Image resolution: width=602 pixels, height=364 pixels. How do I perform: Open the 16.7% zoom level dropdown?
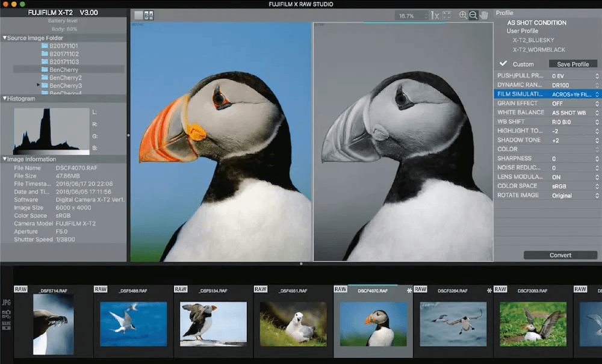tap(412, 16)
